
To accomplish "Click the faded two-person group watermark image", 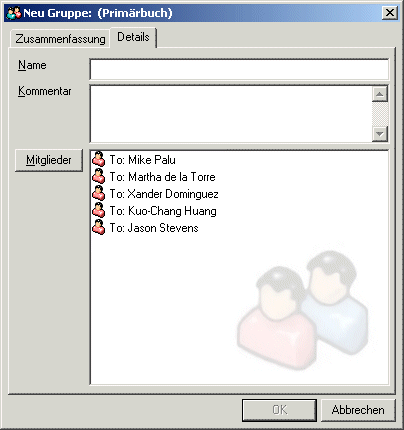I will tap(303, 310).
